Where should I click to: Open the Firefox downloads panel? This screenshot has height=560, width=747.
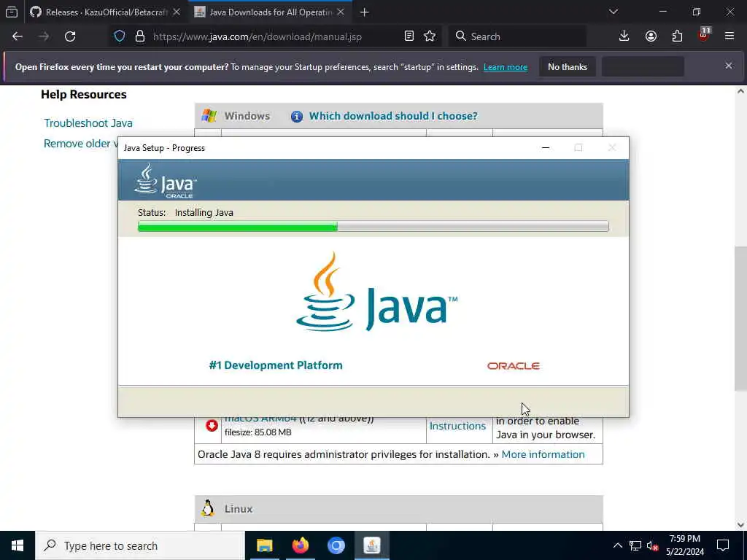[x=624, y=36]
